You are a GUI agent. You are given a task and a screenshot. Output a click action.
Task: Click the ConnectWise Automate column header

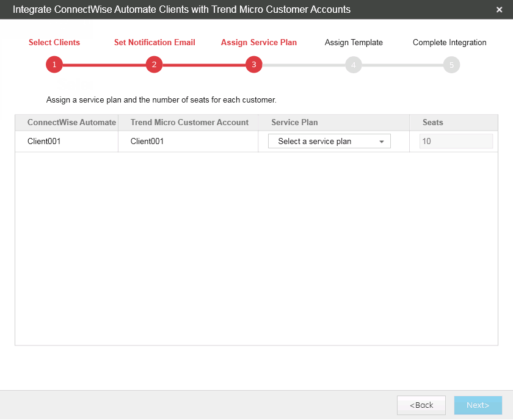pos(71,123)
